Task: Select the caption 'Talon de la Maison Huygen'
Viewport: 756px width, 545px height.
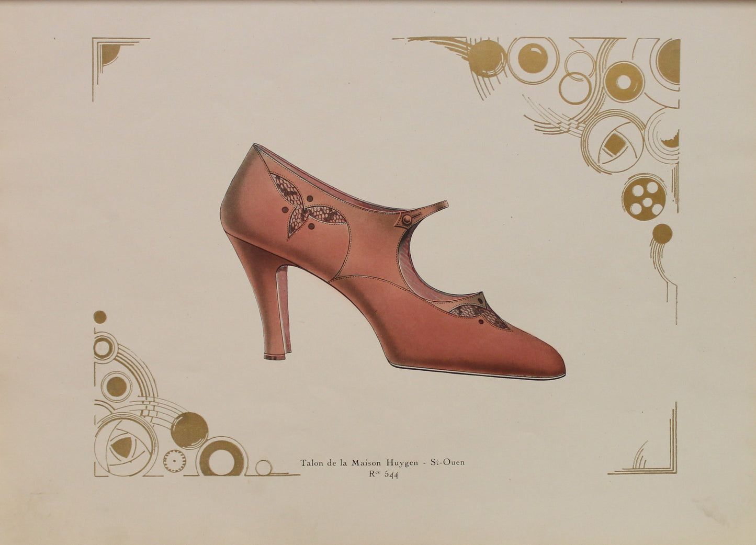Action: (x=361, y=463)
